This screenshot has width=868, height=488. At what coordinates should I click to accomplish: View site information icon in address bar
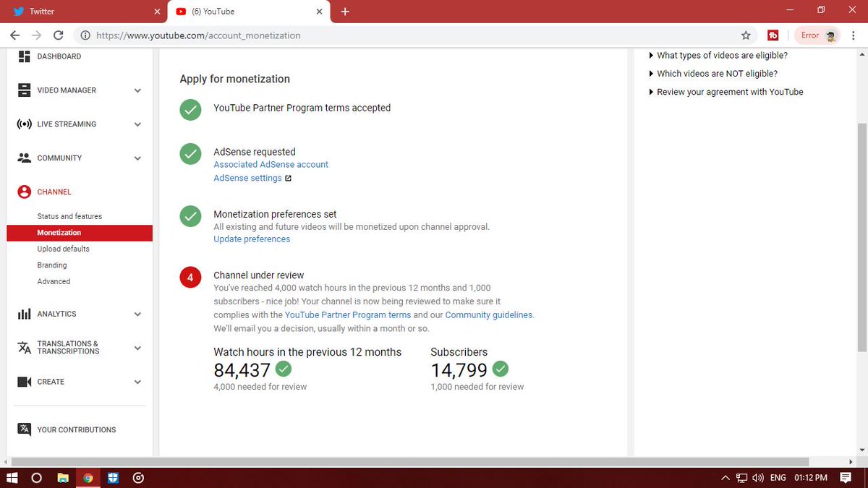tap(85, 35)
